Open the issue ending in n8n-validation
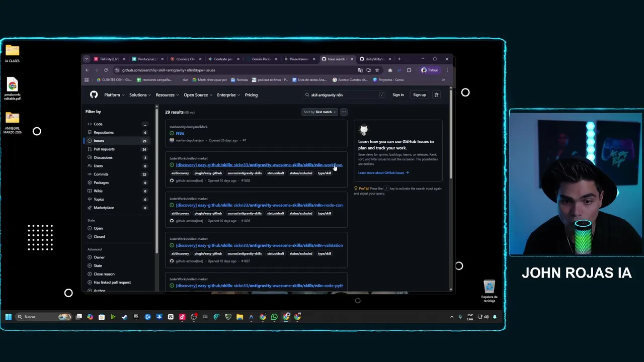644x362 pixels. tap(260, 245)
